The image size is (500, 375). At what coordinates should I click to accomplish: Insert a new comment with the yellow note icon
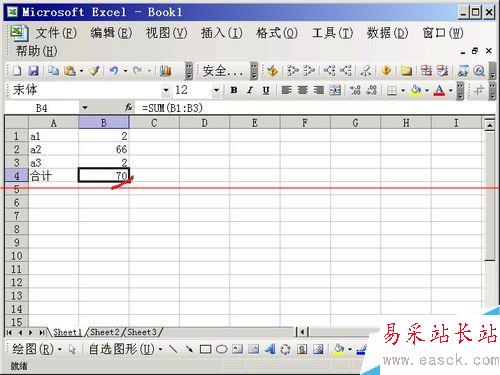tap(406, 71)
